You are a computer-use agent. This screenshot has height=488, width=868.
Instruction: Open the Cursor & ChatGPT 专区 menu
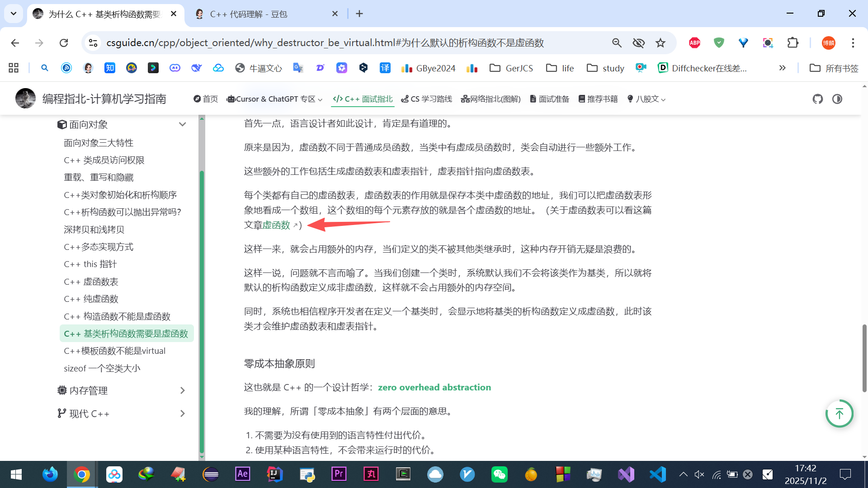pyautogui.click(x=275, y=99)
